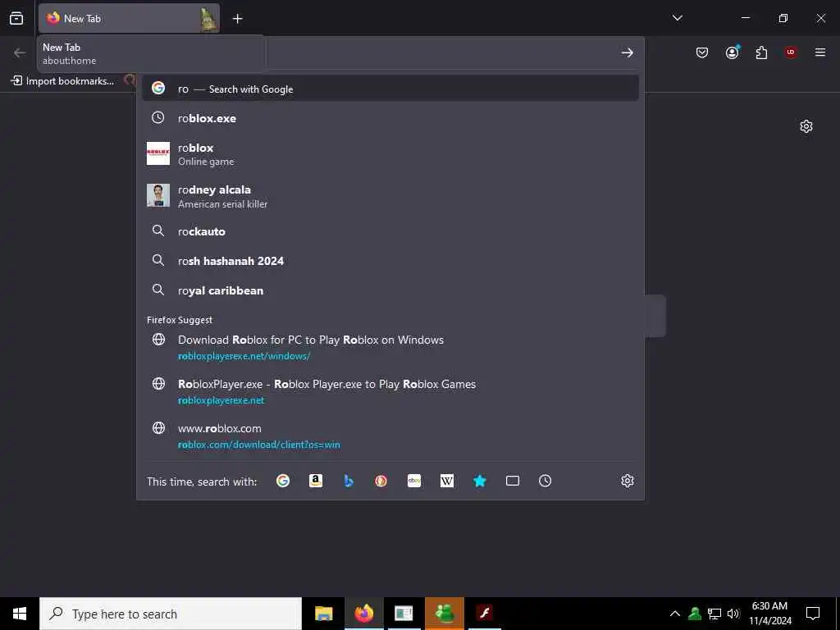Click the news-style app icon on the taskbar
The height and width of the screenshot is (630, 840).
pos(404,614)
